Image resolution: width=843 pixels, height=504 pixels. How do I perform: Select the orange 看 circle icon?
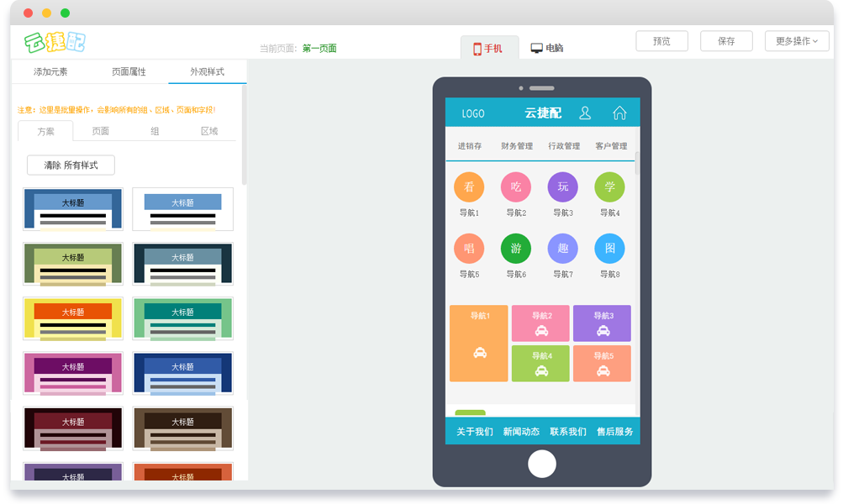[x=469, y=187]
